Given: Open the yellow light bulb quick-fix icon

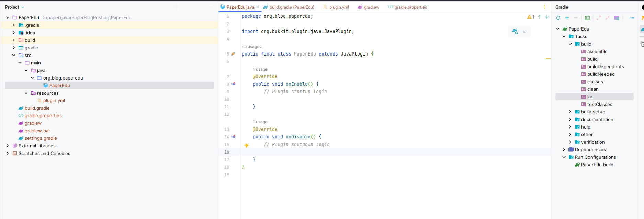Looking at the screenshot, I should [246, 145].
